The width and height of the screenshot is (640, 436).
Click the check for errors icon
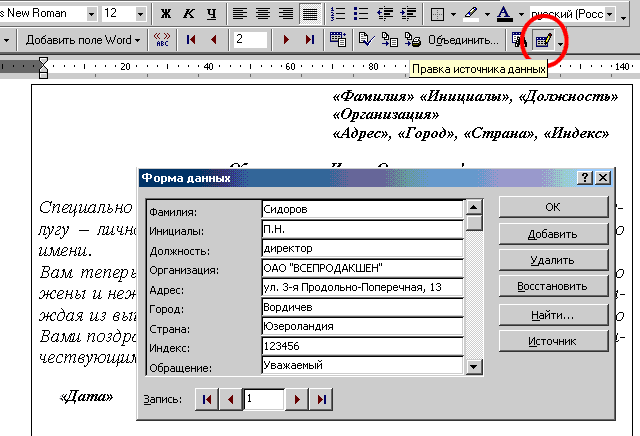366,40
